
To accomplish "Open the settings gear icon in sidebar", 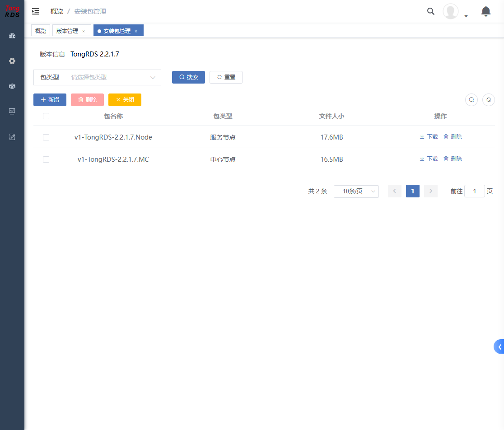I will coord(12,61).
